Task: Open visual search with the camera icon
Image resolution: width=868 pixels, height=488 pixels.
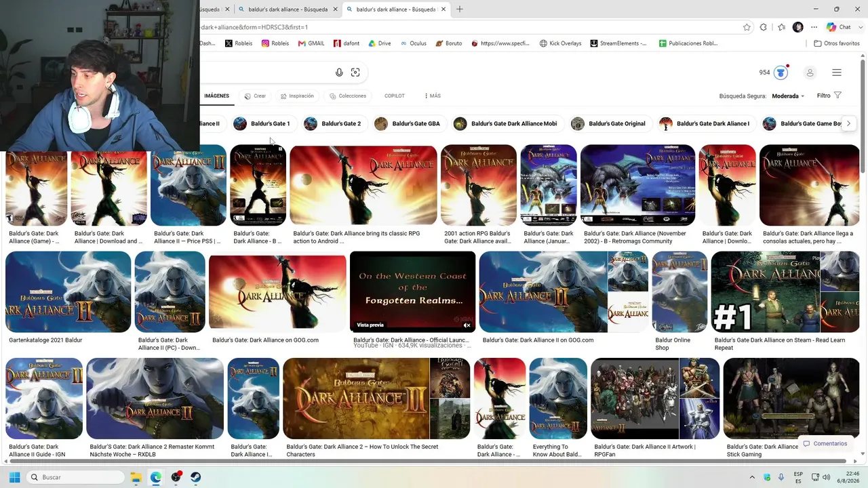Action: pos(355,73)
